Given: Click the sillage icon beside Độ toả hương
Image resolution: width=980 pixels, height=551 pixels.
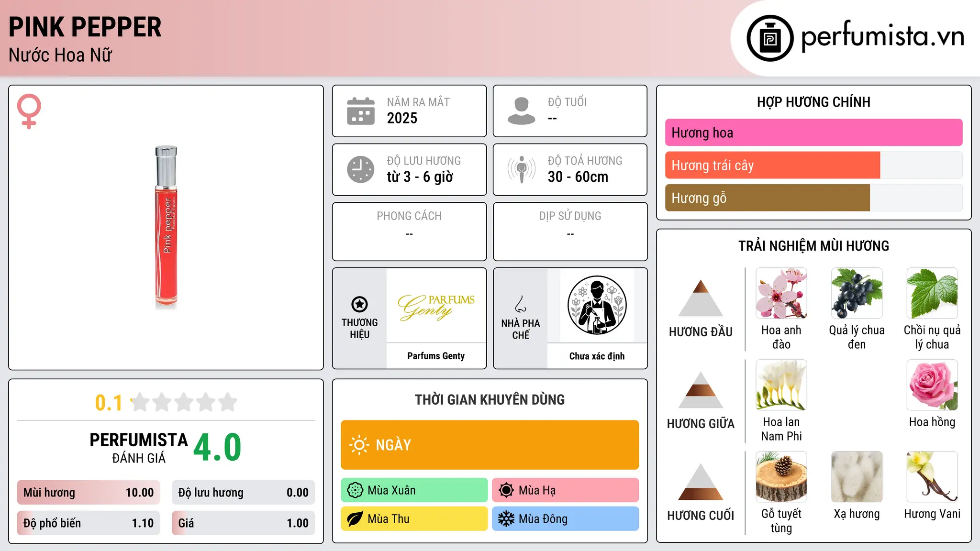Looking at the screenshot, I should click(522, 169).
